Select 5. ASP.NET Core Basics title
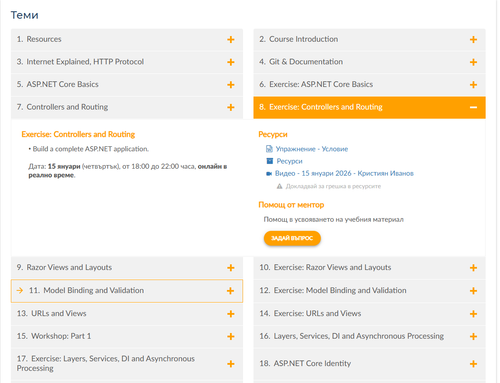The height and width of the screenshot is (383, 500). [x=58, y=84]
